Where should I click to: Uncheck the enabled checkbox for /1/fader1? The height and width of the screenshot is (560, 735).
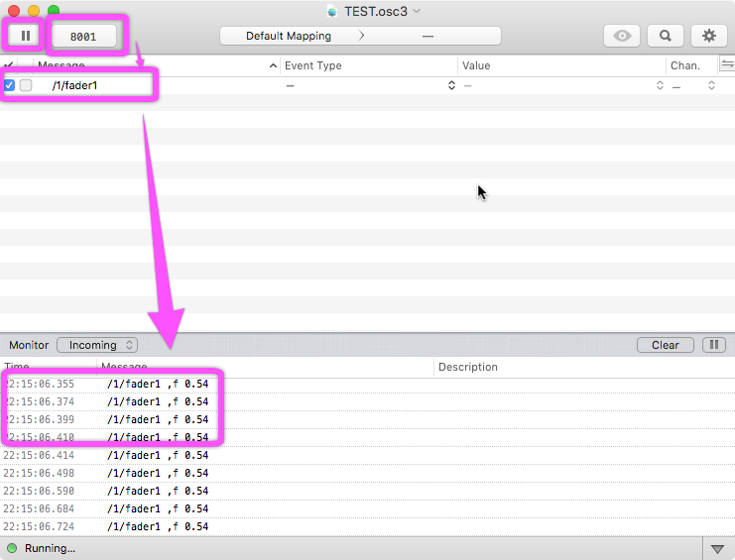click(9, 85)
